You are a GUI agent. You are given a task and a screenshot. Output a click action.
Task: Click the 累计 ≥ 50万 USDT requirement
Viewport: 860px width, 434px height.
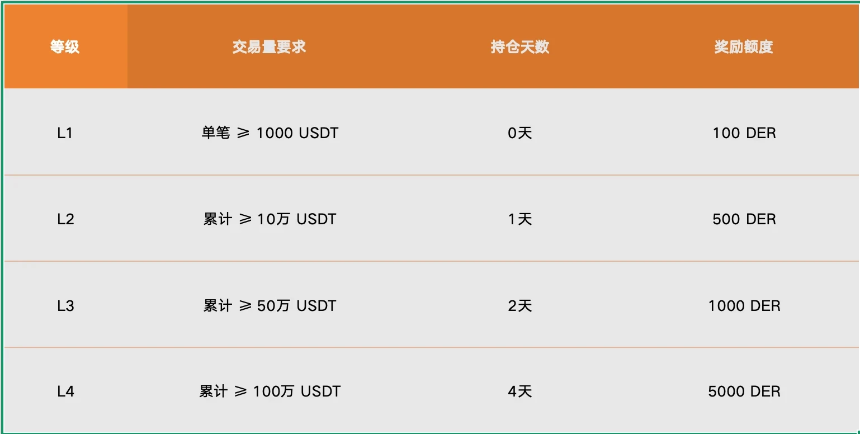pos(270,305)
